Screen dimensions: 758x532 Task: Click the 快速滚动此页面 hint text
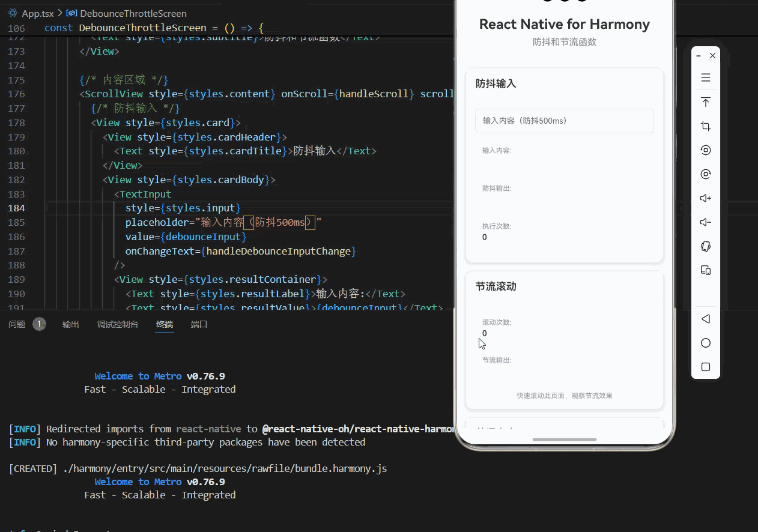tap(565, 396)
